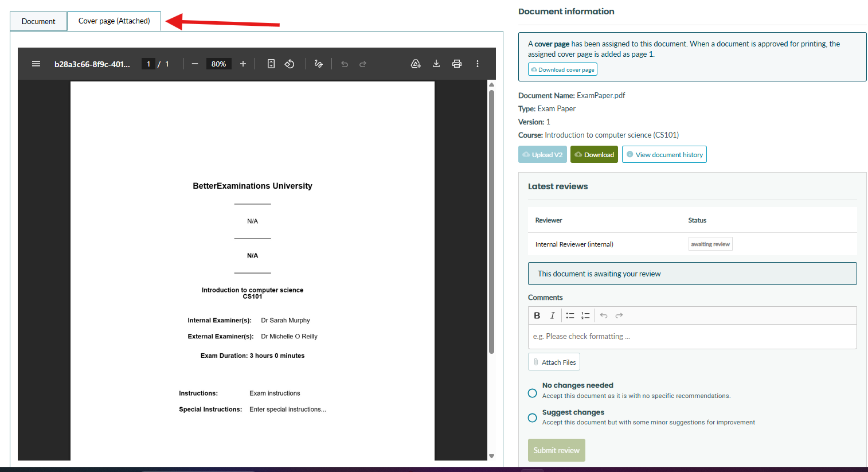Click the PDF filename b28a3c66-8f9c-401...
The height and width of the screenshot is (472, 868).
click(x=92, y=64)
